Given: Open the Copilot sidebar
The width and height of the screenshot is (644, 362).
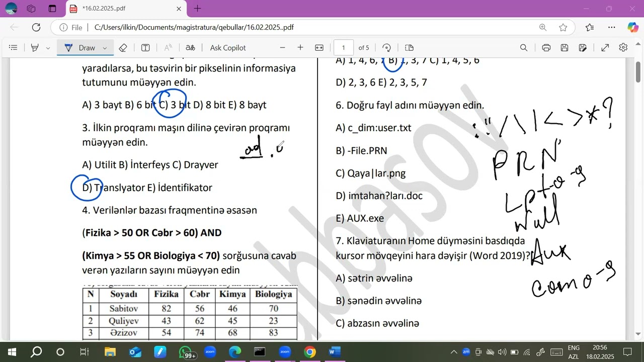Looking at the screenshot, I should (633, 28).
